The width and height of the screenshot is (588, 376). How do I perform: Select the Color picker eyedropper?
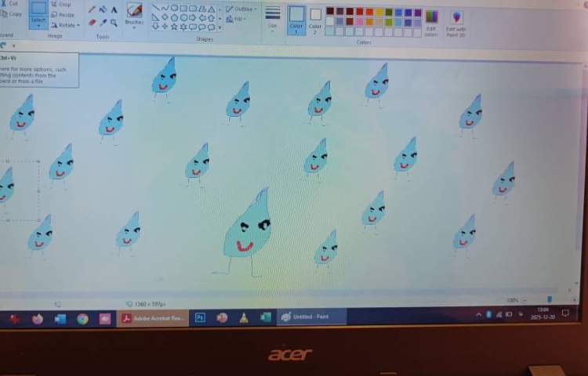point(103,23)
